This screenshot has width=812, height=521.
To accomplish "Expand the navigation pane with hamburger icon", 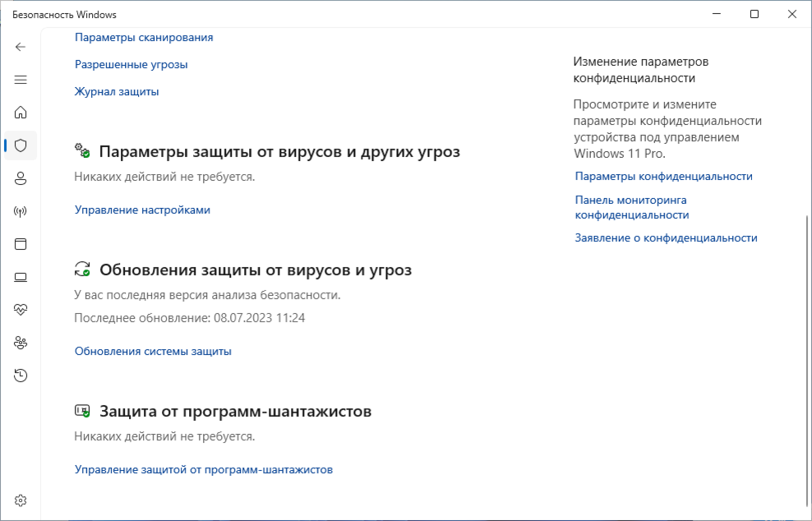I will 21,80.
